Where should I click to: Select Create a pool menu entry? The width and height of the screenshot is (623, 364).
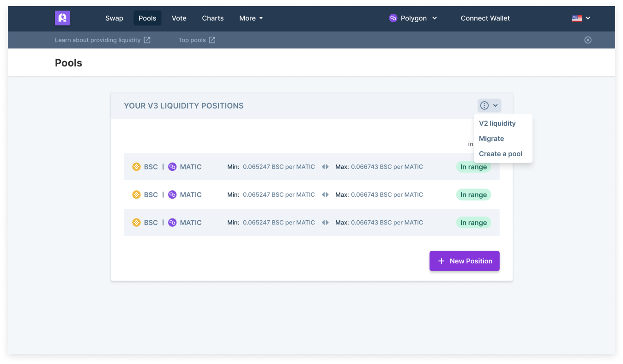click(x=501, y=154)
